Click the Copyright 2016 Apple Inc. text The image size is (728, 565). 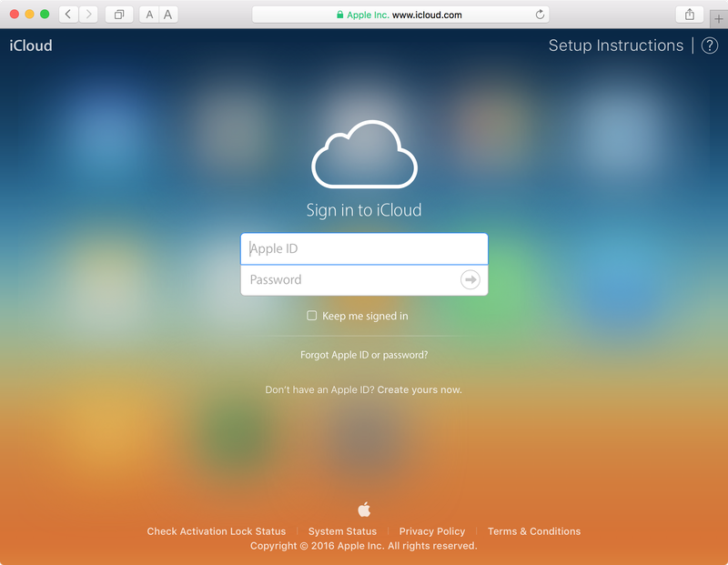(x=363, y=546)
